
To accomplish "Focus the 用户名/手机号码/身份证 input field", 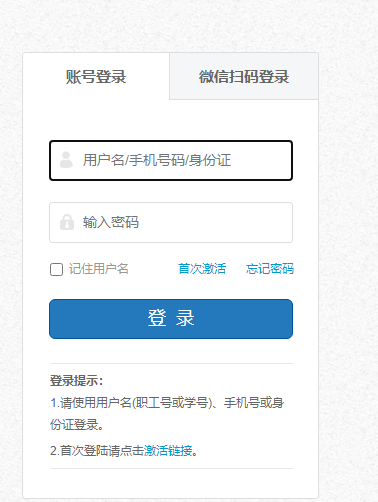I will [x=171, y=161].
